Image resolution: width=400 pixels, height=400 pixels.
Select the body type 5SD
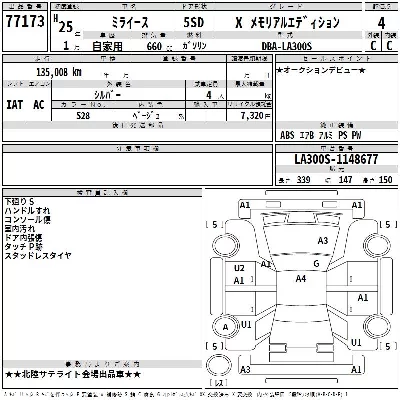[x=194, y=23]
